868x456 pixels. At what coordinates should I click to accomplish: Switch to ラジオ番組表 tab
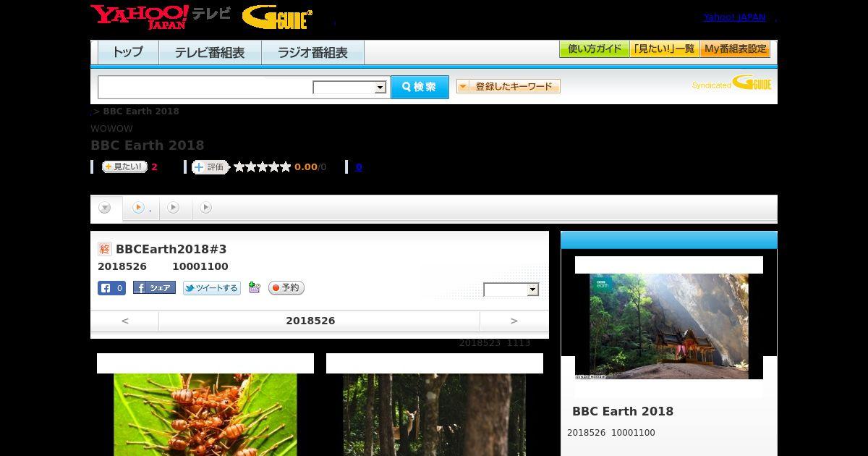(312, 52)
